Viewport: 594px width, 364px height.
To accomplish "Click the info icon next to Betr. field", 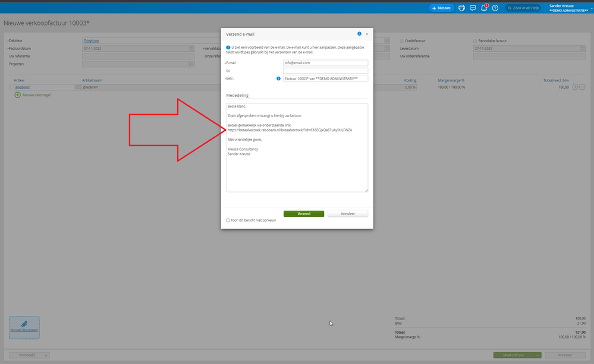I will [x=278, y=79].
